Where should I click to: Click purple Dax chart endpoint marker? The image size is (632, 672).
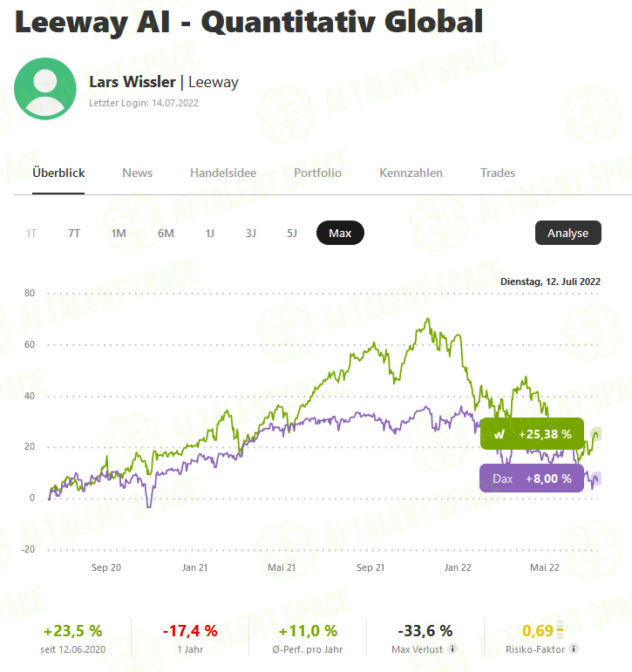coord(596,479)
